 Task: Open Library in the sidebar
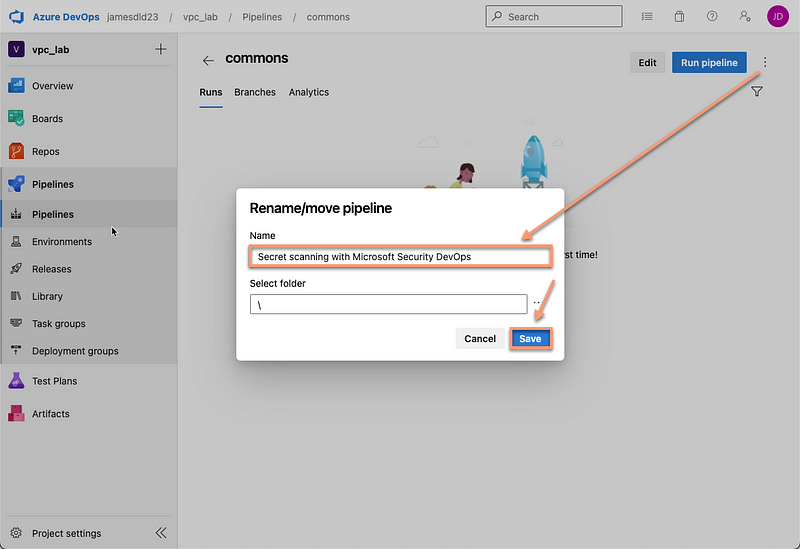89,296
